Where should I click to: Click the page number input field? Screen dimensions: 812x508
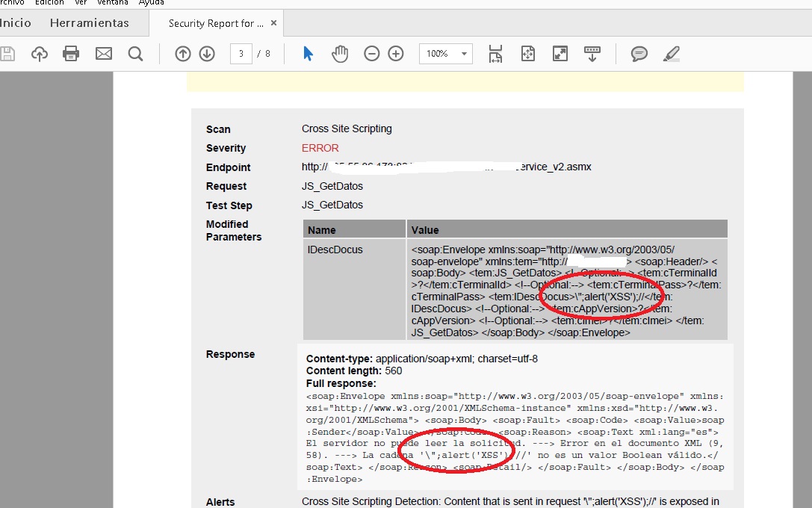point(241,54)
